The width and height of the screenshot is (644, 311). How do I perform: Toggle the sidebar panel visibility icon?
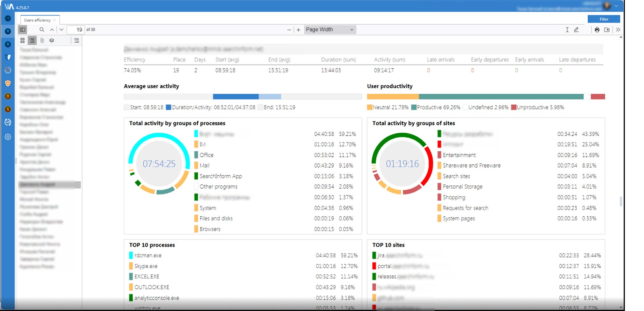[22, 30]
